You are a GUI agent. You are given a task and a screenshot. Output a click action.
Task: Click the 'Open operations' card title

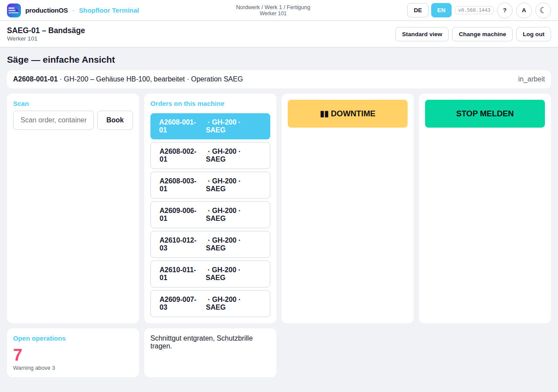pyautogui.click(x=39, y=338)
